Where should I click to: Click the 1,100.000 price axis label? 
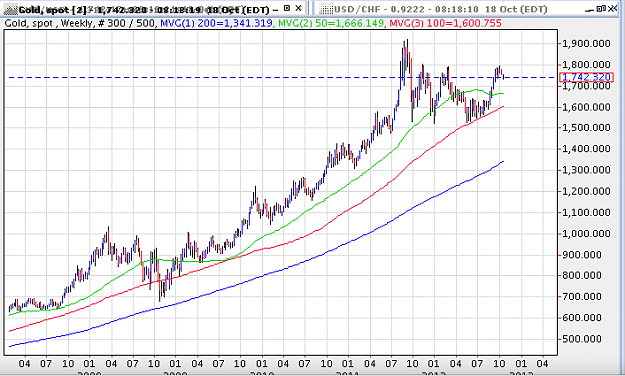point(586,213)
